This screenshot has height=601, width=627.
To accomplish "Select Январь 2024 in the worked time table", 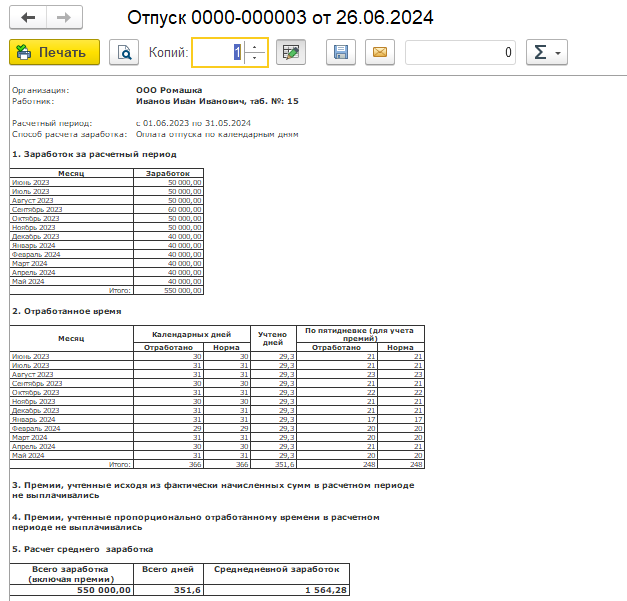I will (34, 419).
